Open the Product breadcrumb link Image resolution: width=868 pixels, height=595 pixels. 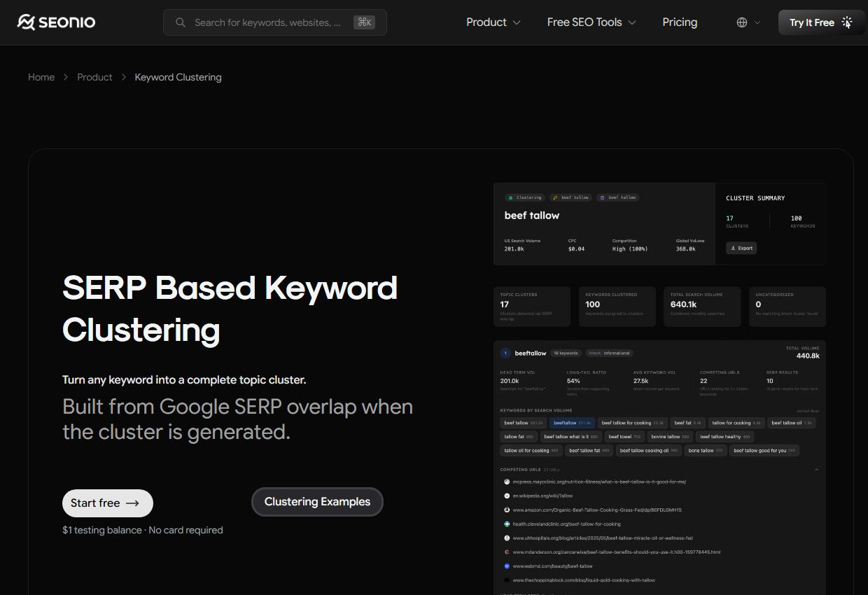pyautogui.click(x=94, y=77)
